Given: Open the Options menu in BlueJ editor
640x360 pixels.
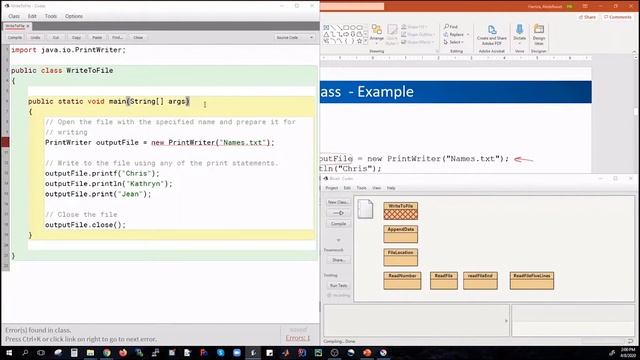Looking at the screenshot, I should 74,16.
